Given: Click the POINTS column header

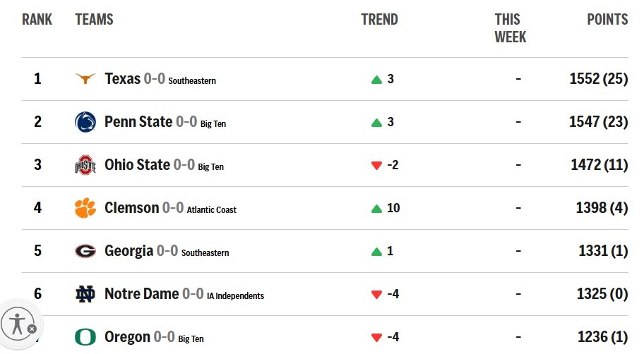Looking at the screenshot, I should coord(607,19).
